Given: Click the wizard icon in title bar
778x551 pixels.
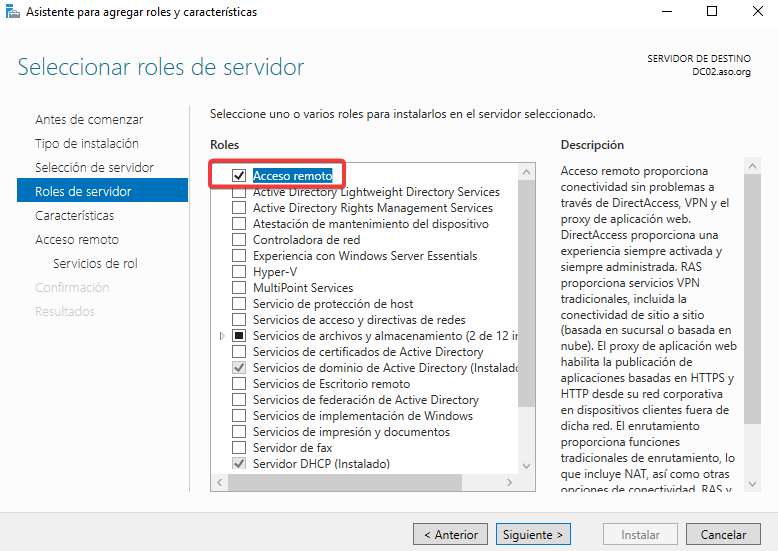Looking at the screenshot, I should [11, 12].
